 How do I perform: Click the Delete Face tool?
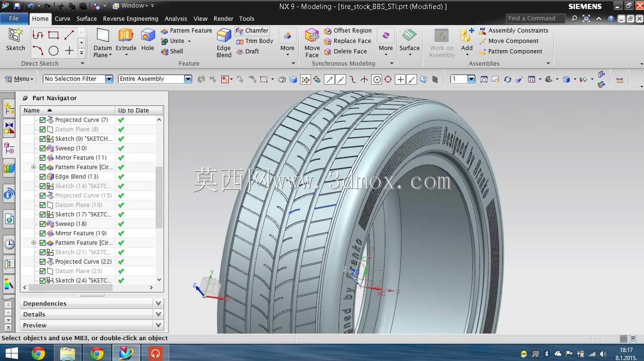346,52
